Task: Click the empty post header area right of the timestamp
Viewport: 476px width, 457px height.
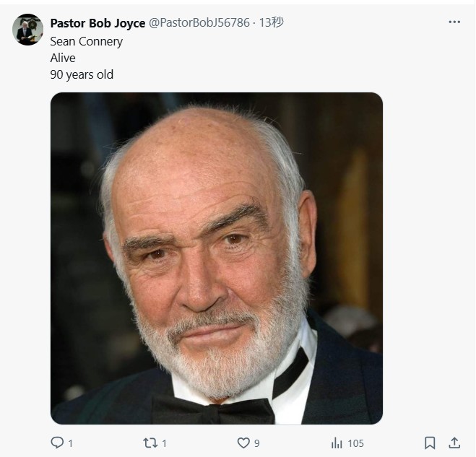Action: [x=361, y=23]
